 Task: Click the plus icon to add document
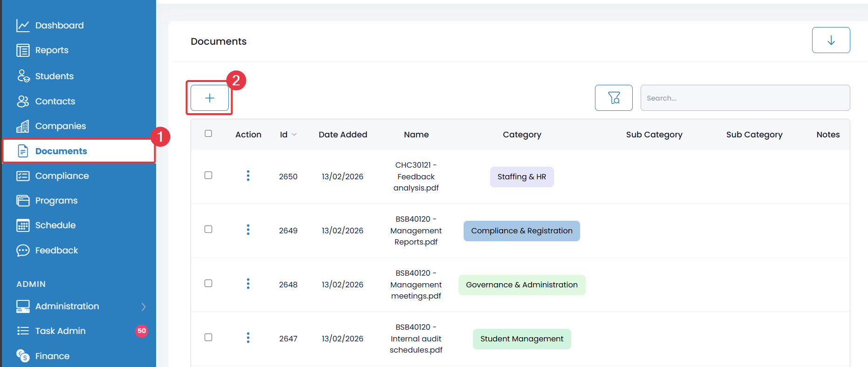pyautogui.click(x=210, y=98)
